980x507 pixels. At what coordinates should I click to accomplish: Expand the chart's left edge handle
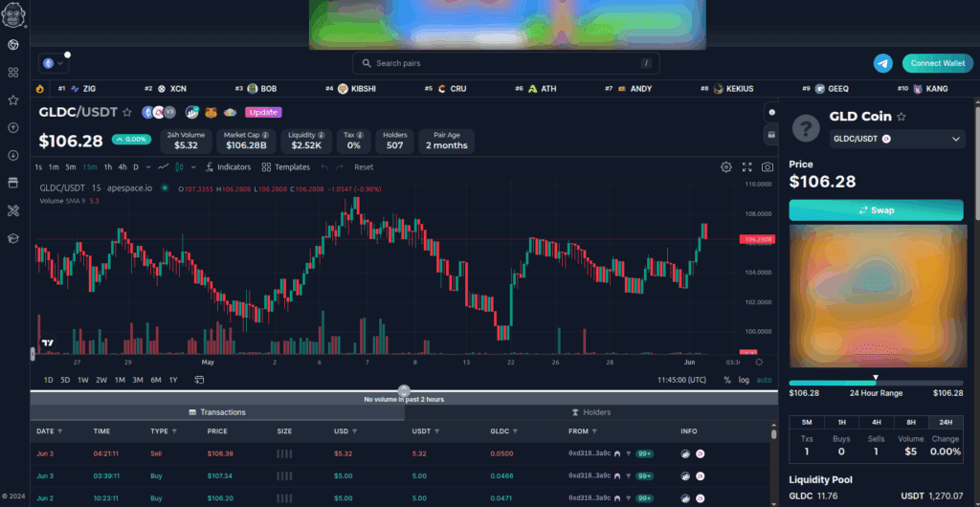[x=33, y=354]
